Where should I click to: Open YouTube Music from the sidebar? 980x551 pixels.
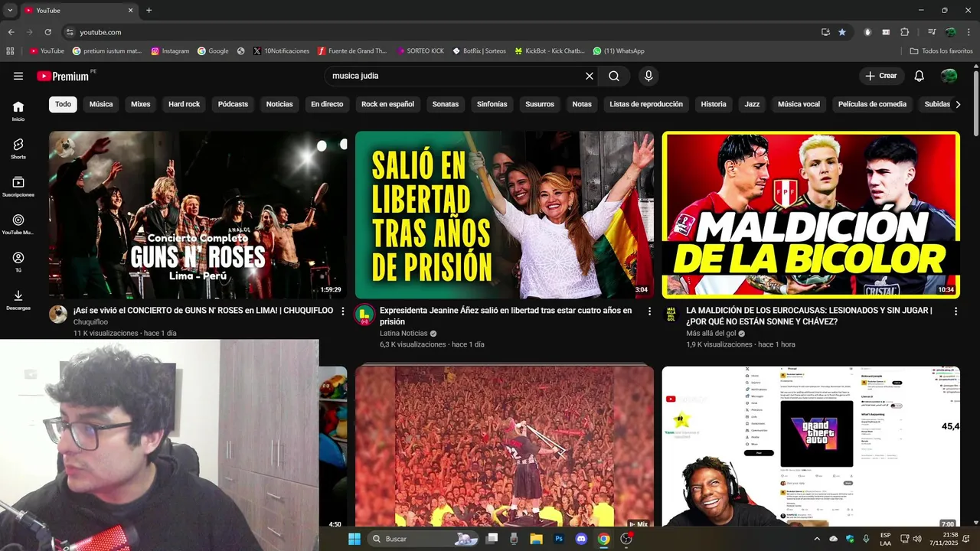[x=18, y=224]
